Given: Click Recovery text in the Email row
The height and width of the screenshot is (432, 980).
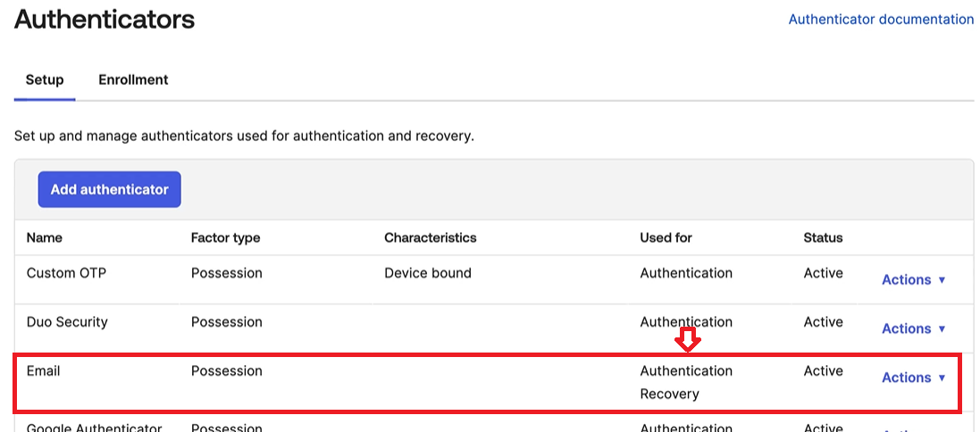Looking at the screenshot, I should pyautogui.click(x=669, y=394).
